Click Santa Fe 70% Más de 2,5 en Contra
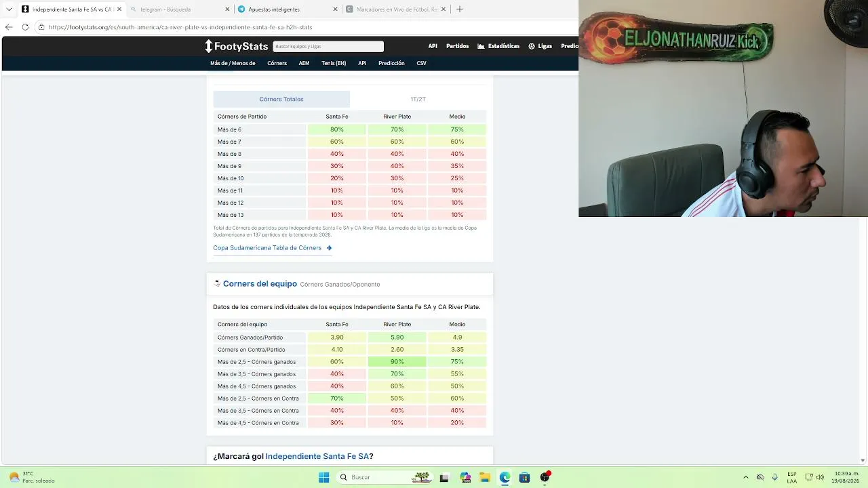 337,399
